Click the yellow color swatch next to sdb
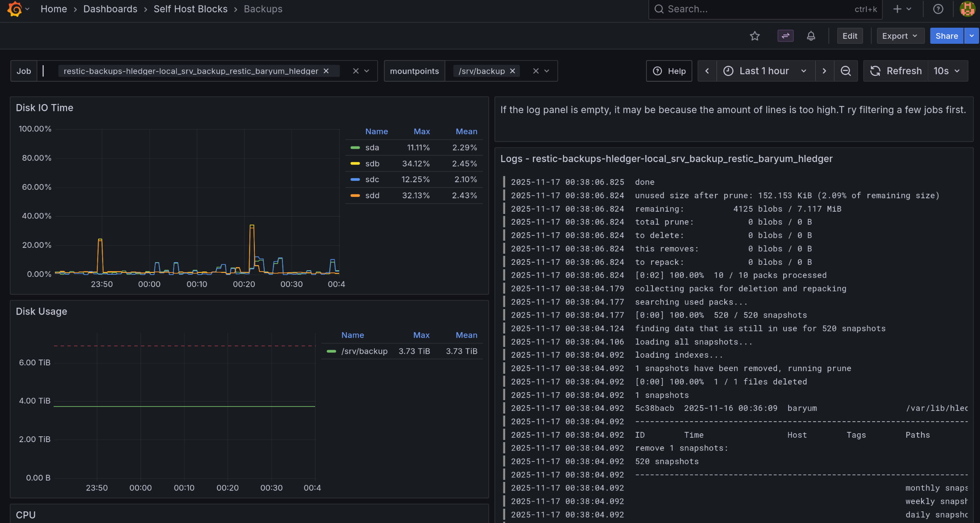Image resolution: width=980 pixels, height=523 pixels. point(355,163)
